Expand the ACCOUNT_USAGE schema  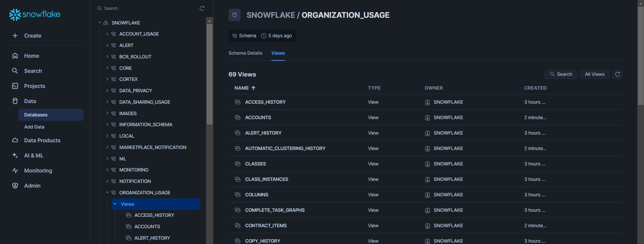click(x=107, y=34)
